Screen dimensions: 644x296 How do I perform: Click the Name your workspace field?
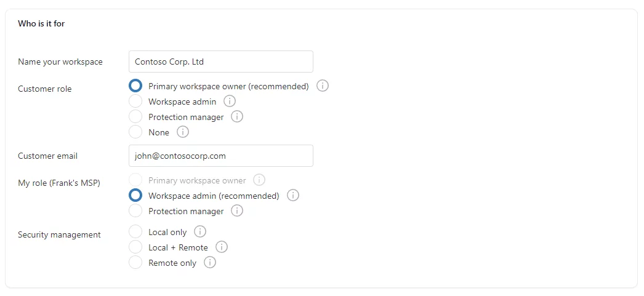coord(220,62)
